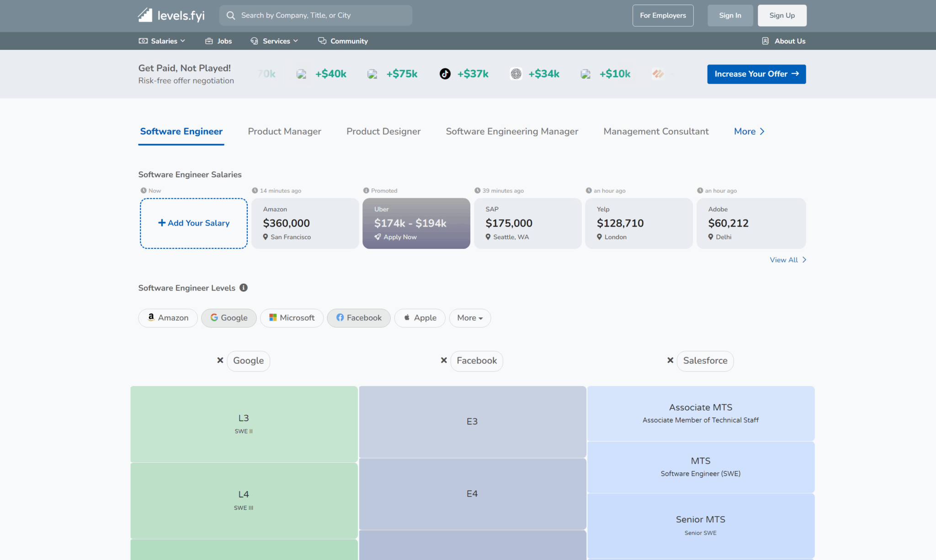Remove Google column with its X icon

point(220,360)
